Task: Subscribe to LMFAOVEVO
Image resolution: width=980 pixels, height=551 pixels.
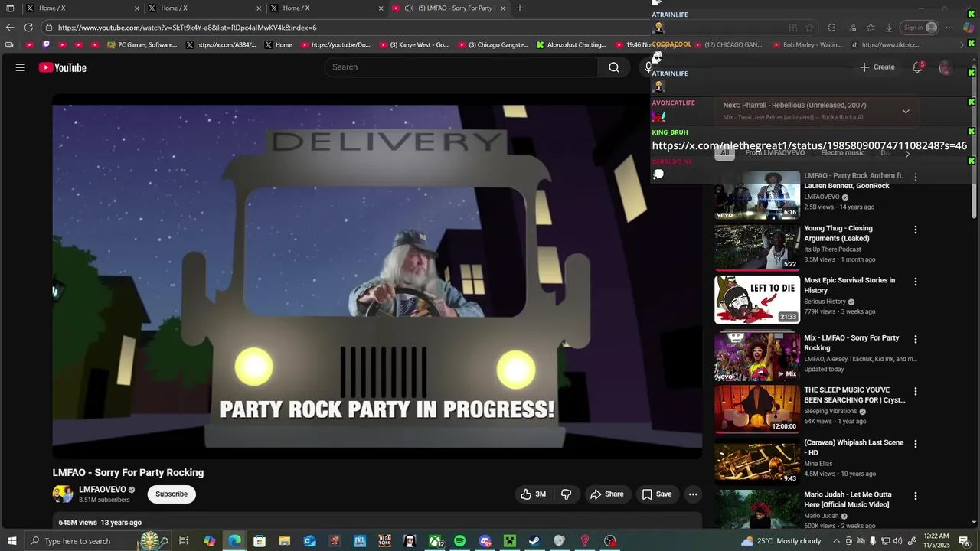Action: click(x=171, y=494)
